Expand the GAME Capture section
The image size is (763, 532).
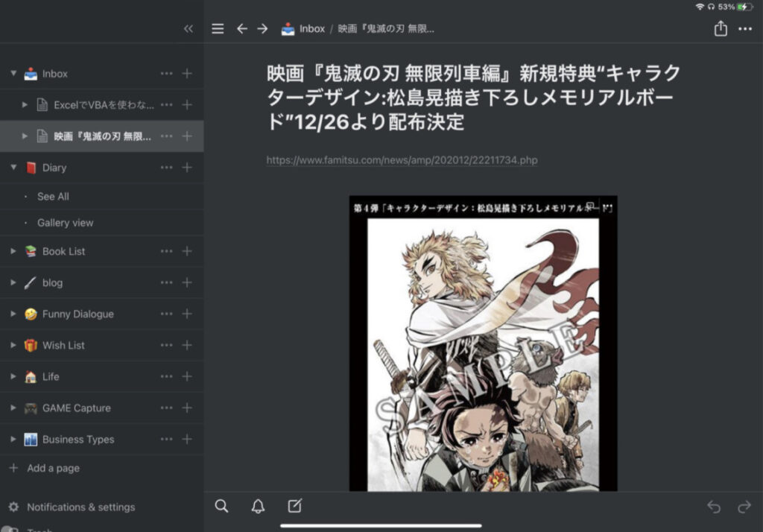(x=13, y=408)
